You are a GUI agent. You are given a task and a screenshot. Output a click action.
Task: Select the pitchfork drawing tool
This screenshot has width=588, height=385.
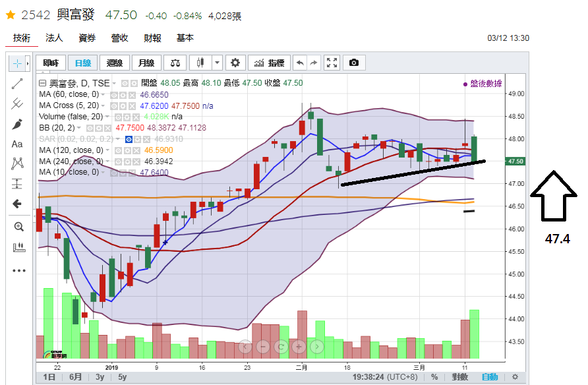click(x=17, y=104)
